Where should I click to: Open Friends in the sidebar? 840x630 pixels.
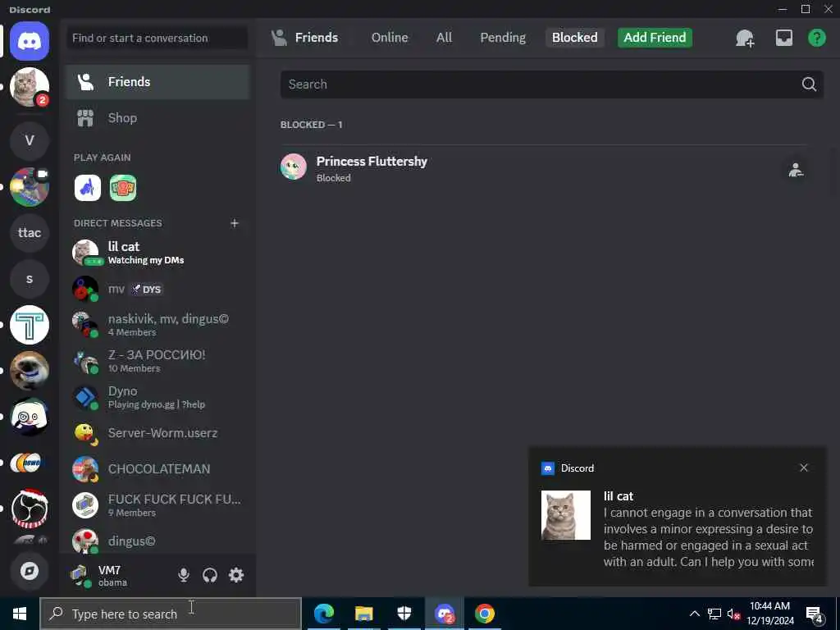[x=158, y=82]
